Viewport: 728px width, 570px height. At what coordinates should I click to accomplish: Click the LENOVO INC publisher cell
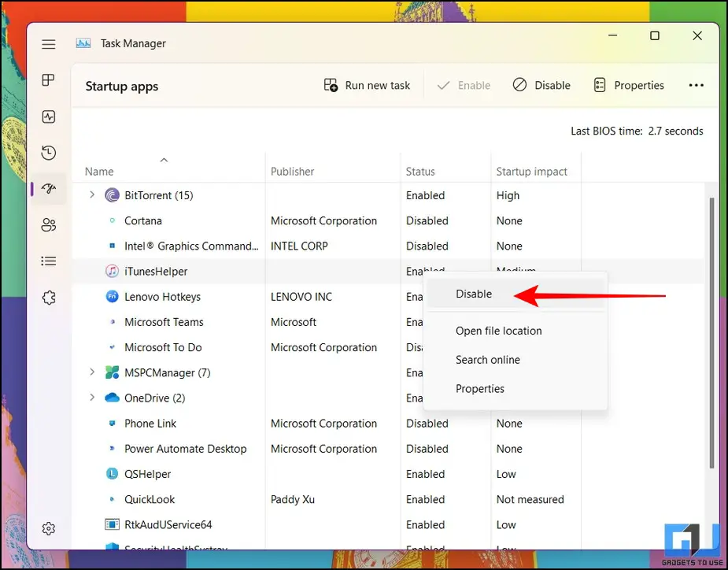tap(301, 296)
